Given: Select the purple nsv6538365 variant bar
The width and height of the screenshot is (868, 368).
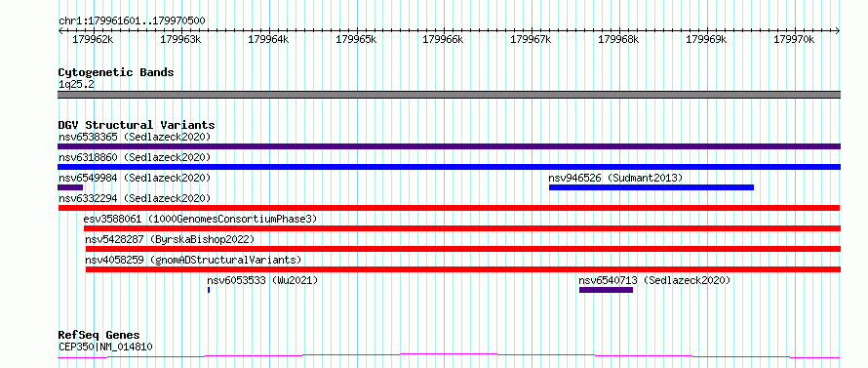Looking at the screenshot, I should (449, 146).
